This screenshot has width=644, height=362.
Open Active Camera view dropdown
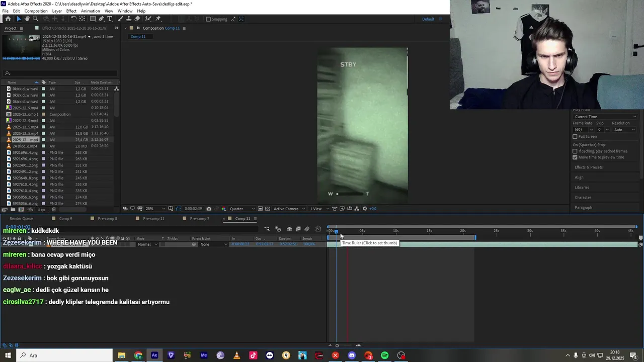289,209
